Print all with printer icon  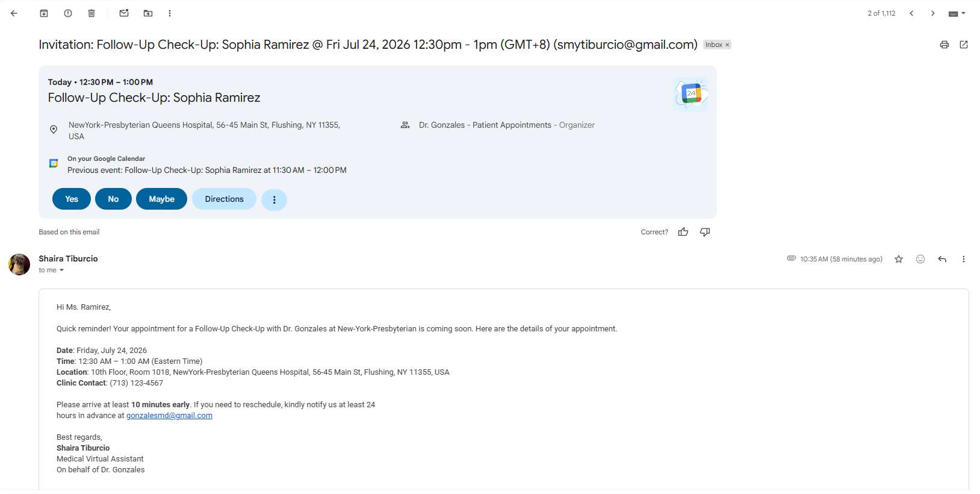(x=944, y=45)
